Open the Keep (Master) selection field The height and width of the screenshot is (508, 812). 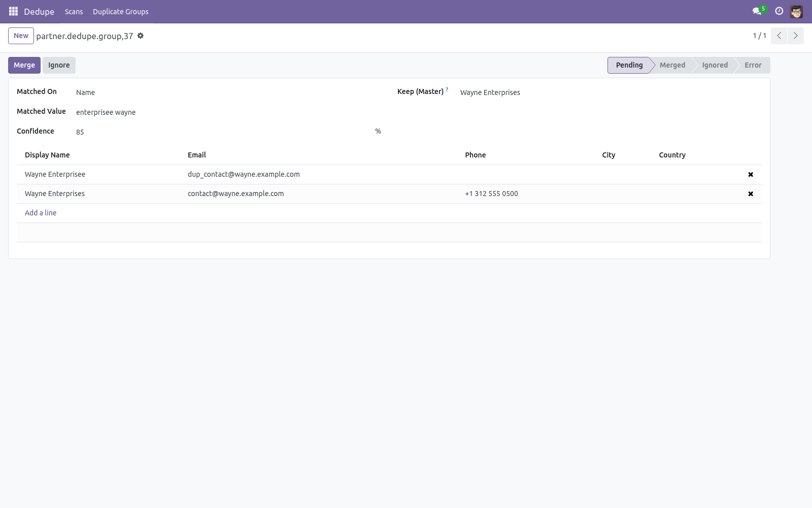(x=611, y=92)
